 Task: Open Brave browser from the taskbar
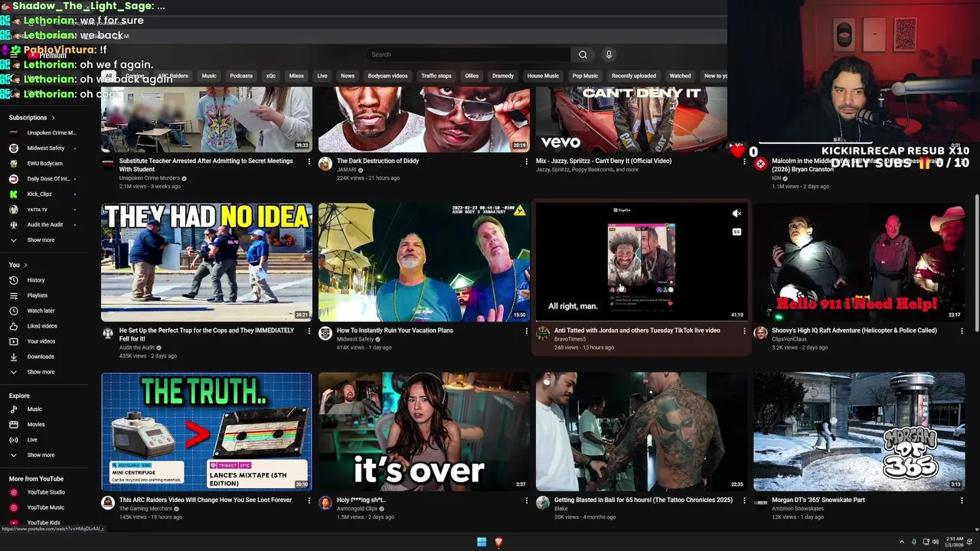498,542
